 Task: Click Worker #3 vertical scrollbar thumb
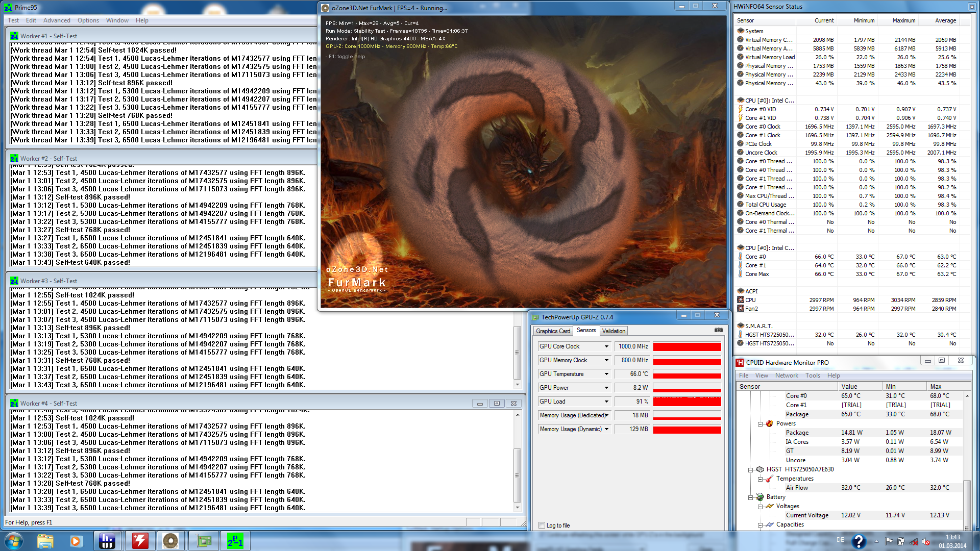click(517, 353)
